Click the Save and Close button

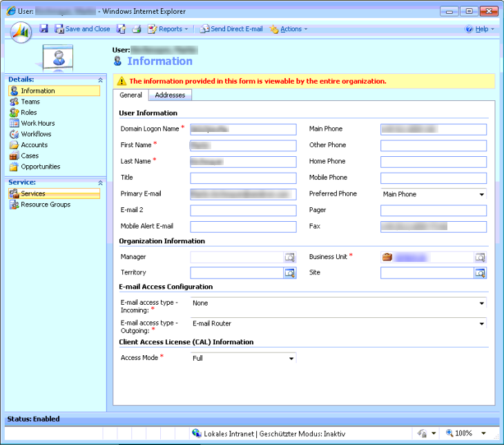click(x=82, y=29)
